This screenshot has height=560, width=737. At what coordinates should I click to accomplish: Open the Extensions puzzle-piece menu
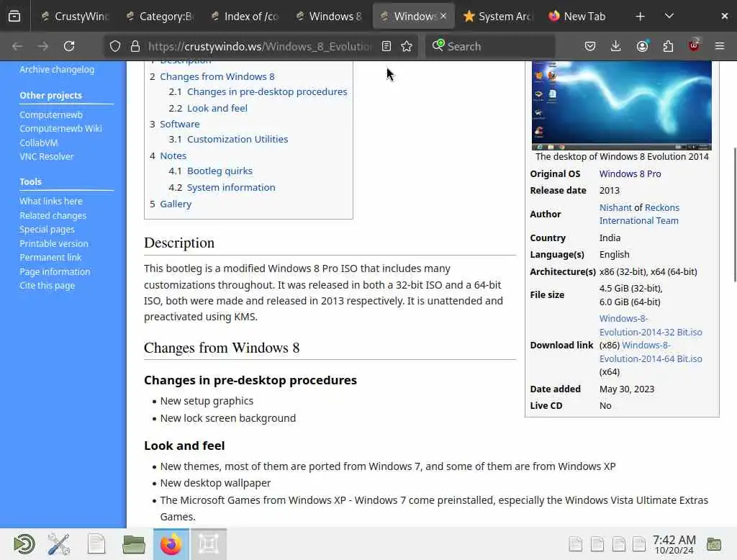tap(668, 46)
